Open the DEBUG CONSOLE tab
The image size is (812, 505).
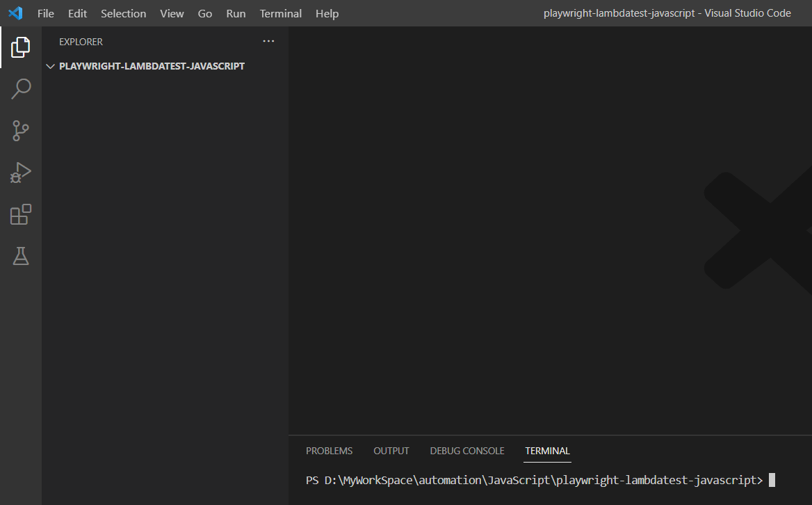pos(466,451)
